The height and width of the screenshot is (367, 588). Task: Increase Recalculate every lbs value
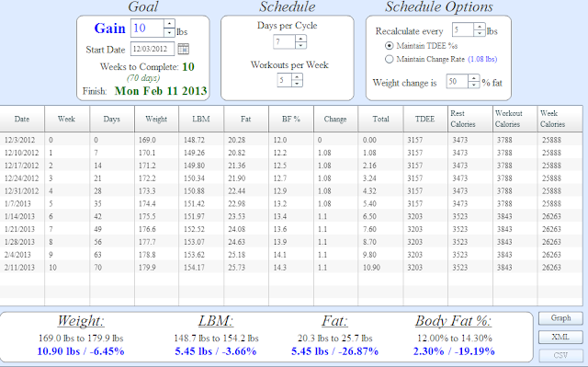(480, 27)
